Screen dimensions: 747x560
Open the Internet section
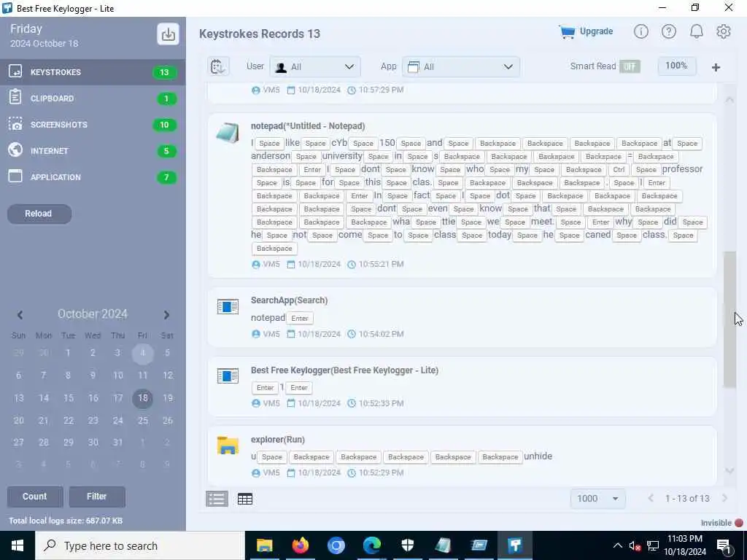(93, 151)
